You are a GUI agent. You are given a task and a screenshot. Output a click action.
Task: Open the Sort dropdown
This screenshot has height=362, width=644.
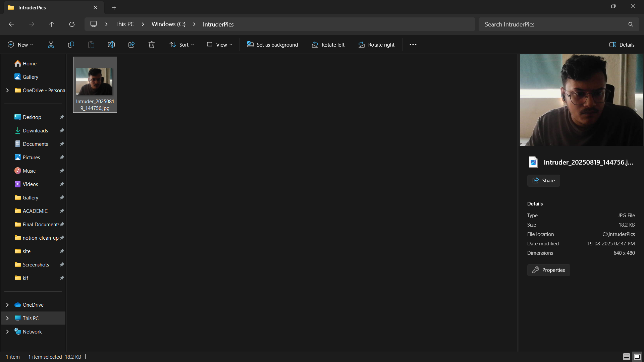tap(182, 45)
